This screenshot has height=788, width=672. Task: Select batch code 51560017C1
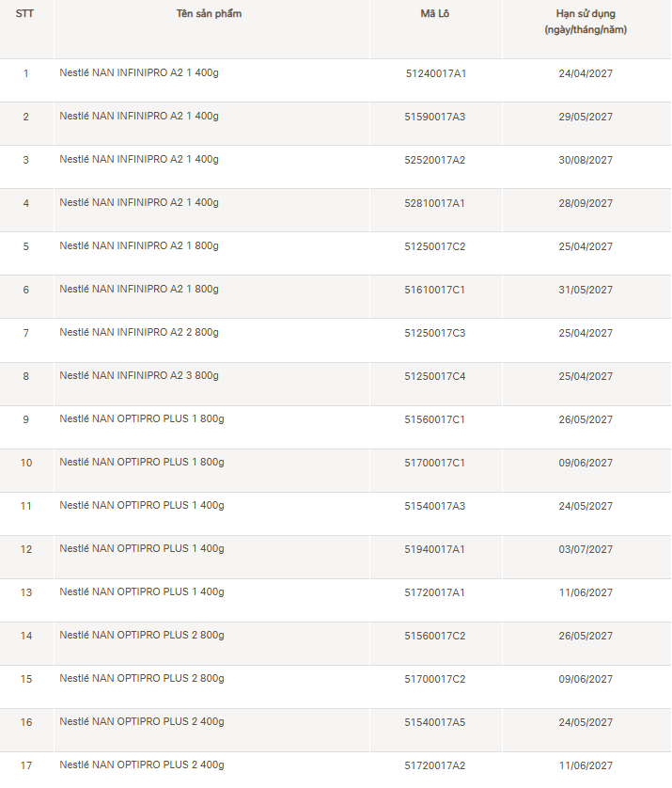pyautogui.click(x=435, y=419)
